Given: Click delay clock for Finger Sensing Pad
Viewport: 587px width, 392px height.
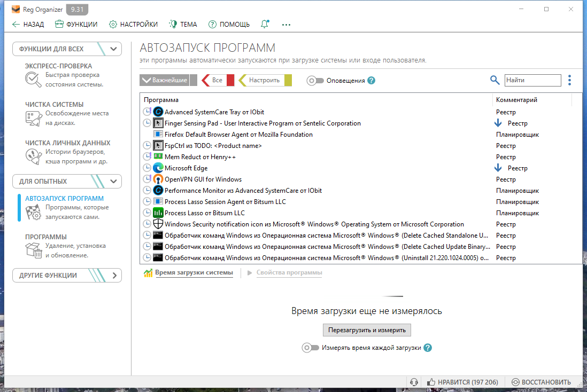Looking at the screenshot, I should (147, 123).
